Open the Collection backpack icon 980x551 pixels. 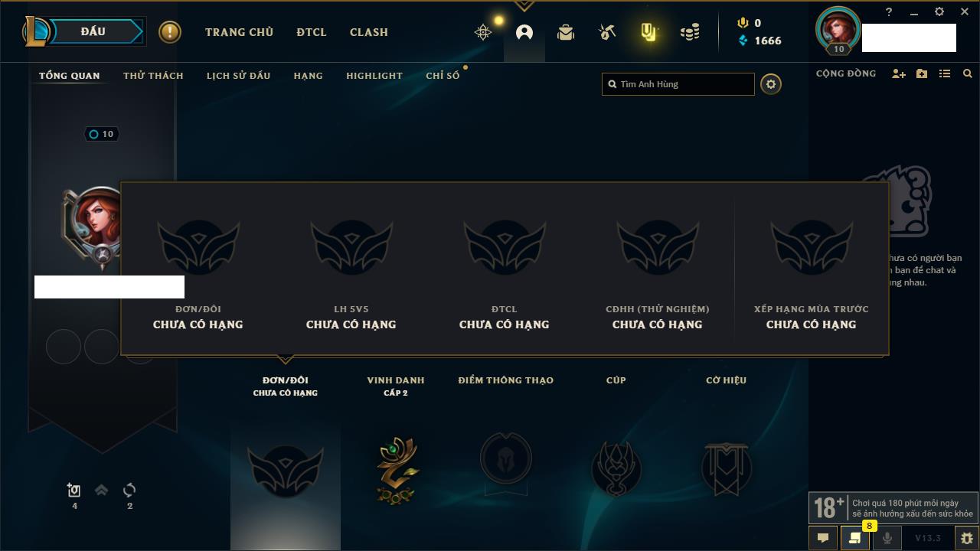pyautogui.click(x=566, y=32)
